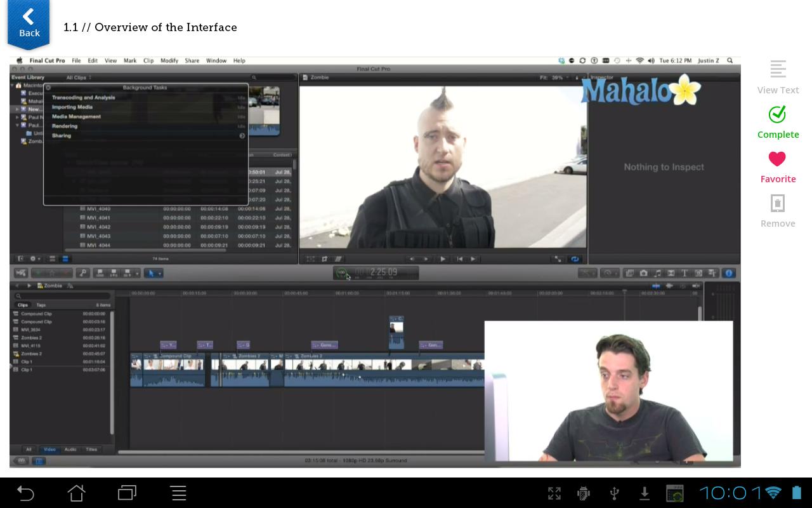Open the Mark menu
Viewport: 812px width, 508px height.
click(130, 61)
